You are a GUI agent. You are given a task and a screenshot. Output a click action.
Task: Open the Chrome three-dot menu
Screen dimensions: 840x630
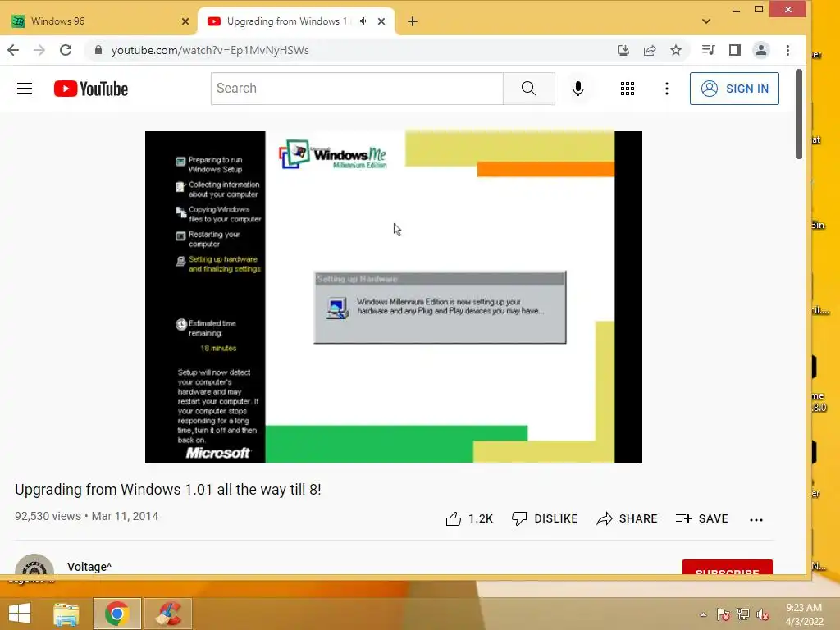pos(787,50)
